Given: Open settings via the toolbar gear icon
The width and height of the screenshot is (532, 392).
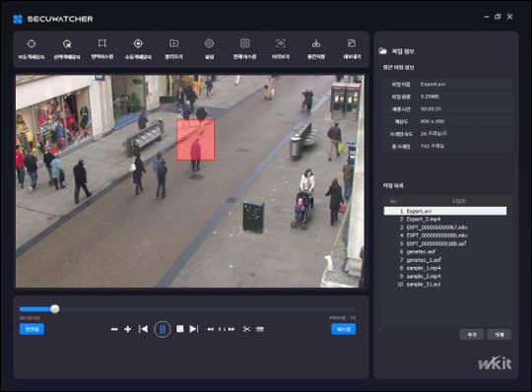Looking at the screenshot, I should click(x=209, y=43).
